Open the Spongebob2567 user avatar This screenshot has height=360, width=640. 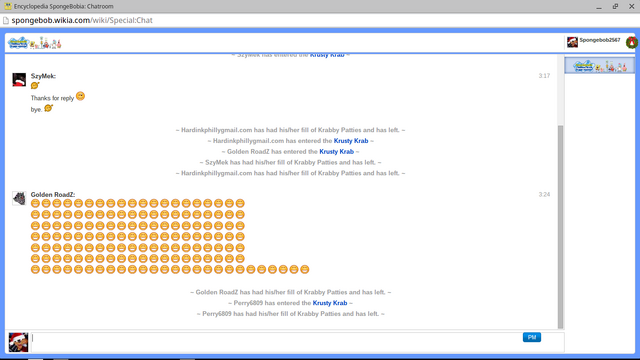click(x=572, y=42)
